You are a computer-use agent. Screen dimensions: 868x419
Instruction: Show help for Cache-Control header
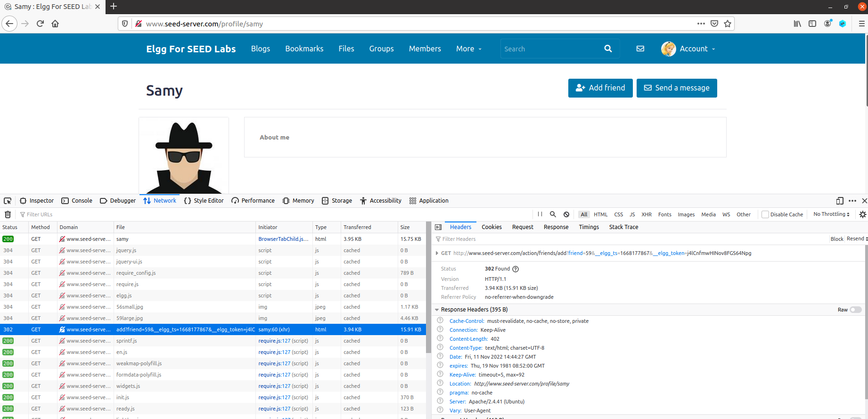pos(440,320)
